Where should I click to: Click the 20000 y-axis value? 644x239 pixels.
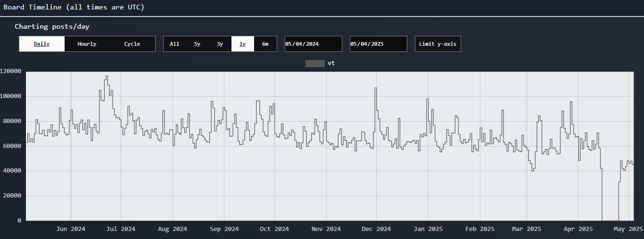[x=12, y=196]
